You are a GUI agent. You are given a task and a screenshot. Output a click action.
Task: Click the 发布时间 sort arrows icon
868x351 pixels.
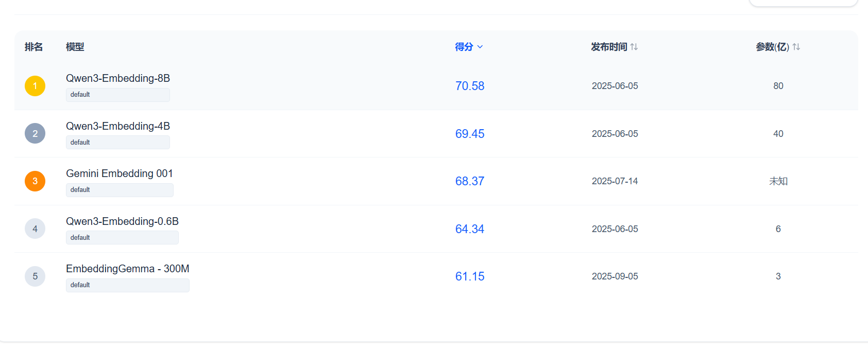[634, 47]
